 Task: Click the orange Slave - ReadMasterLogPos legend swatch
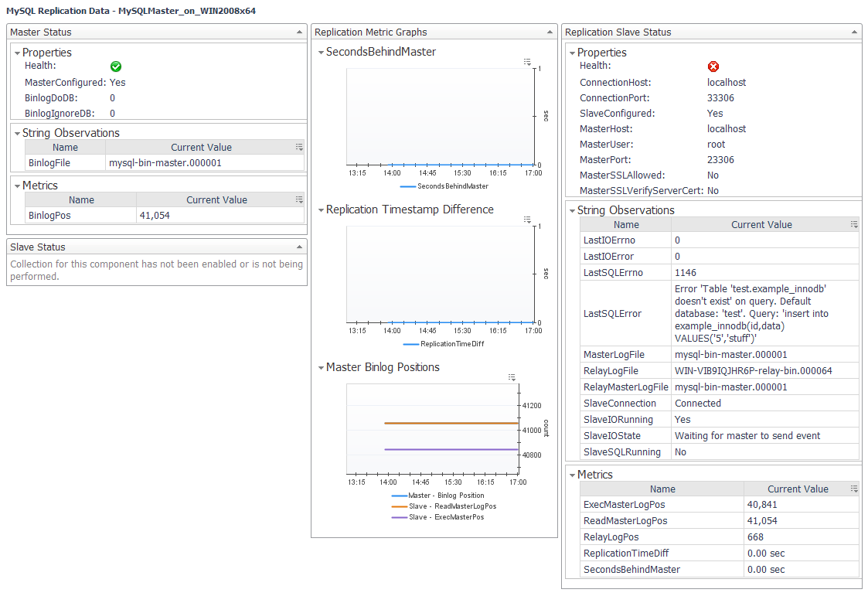point(399,506)
